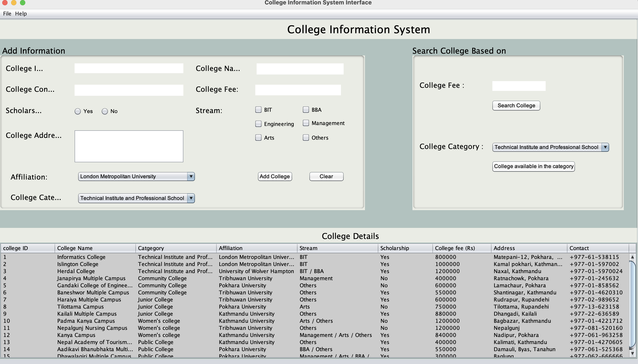638x364 pixels.
Task: Click the Search College button
Action: [x=516, y=105]
